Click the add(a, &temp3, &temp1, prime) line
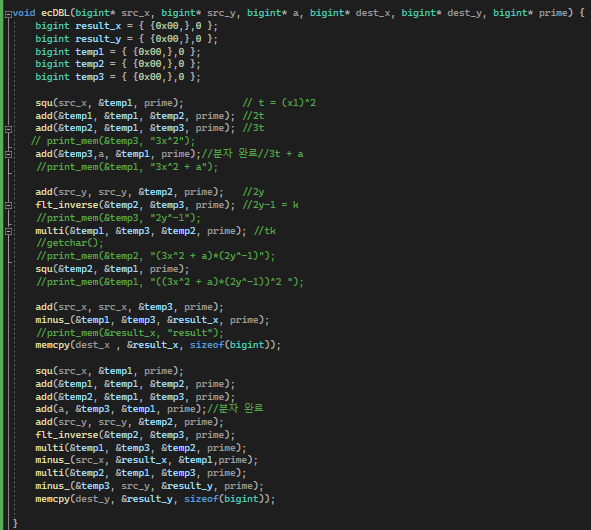The height and width of the screenshot is (530, 591). [121, 409]
